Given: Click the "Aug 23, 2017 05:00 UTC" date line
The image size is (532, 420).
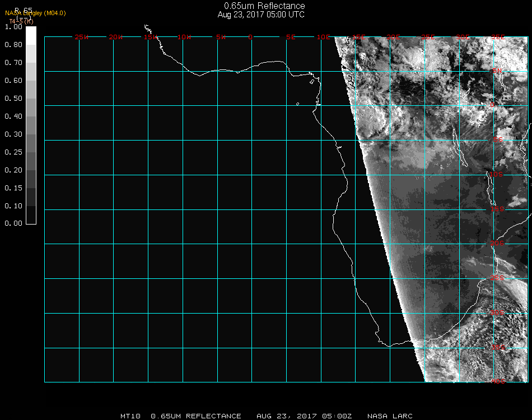Looking at the screenshot, I should click(261, 15).
